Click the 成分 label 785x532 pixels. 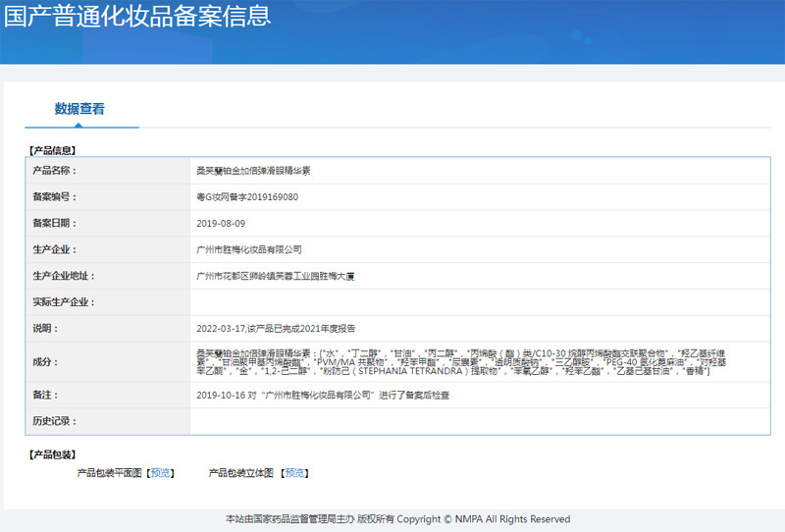click(x=45, y=361)
